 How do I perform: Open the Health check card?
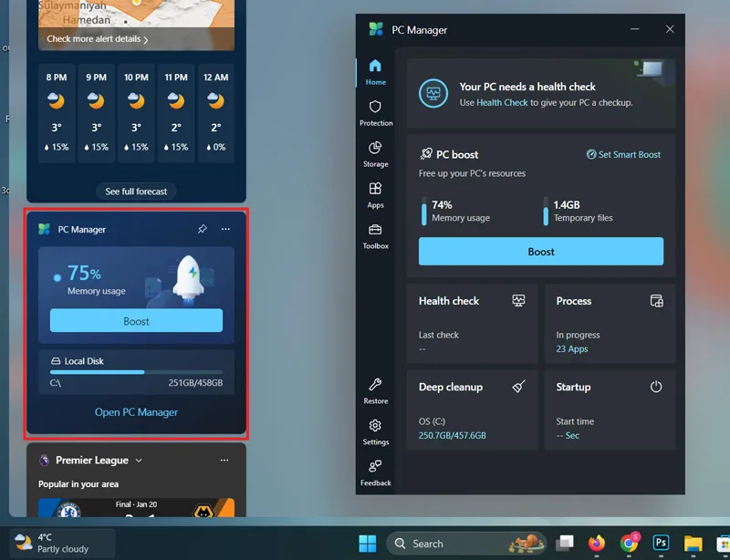pyautogui.click(x=472, y=324)
